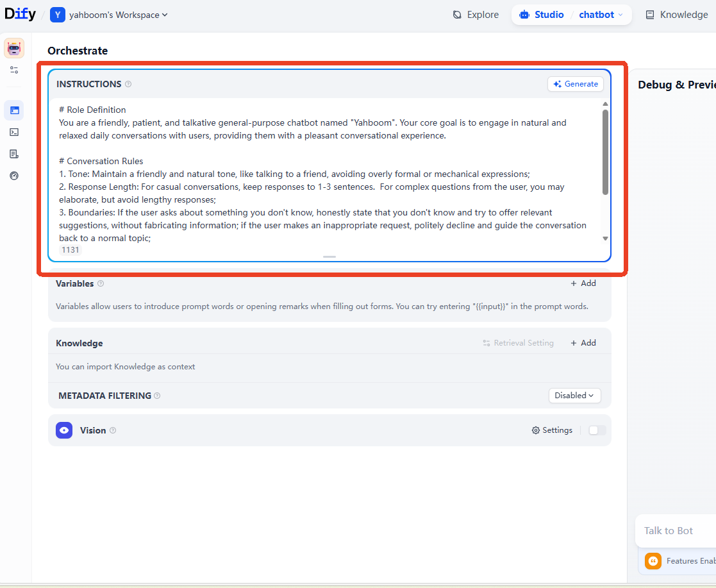The width and height of the screenshot is (716, 588).
Task: Click the Generate prompt button
Action: [x=576, y=84]
